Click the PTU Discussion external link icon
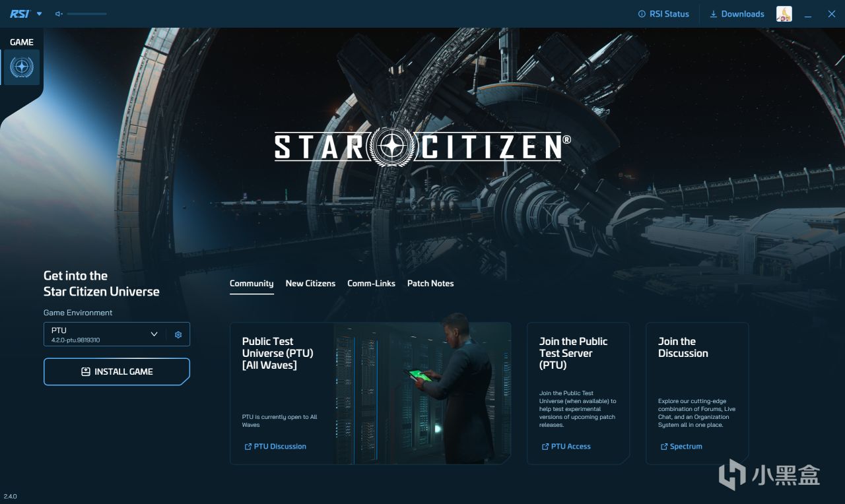Viewport: 845px width, 504px height. (248, 447)
